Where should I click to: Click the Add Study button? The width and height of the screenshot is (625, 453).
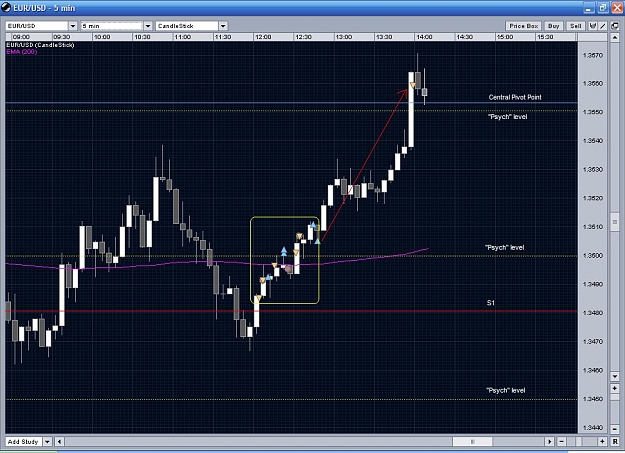pos(23,441)
